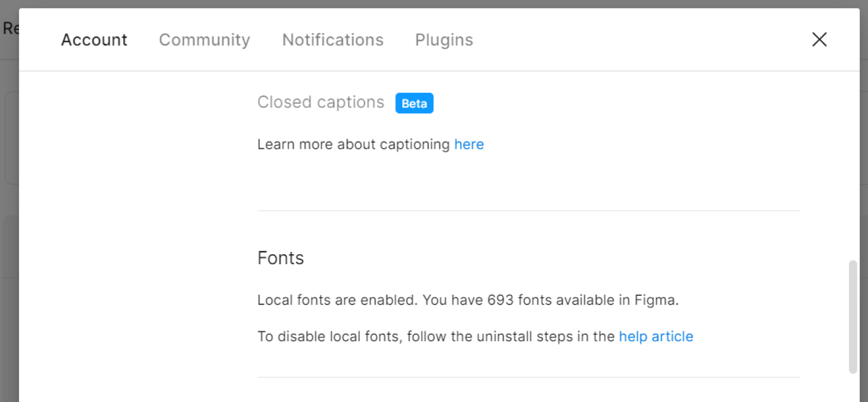This screenshot has height=402, width=868.
Task: Close the settings dialog with the X icon
Action: point(819,39)
